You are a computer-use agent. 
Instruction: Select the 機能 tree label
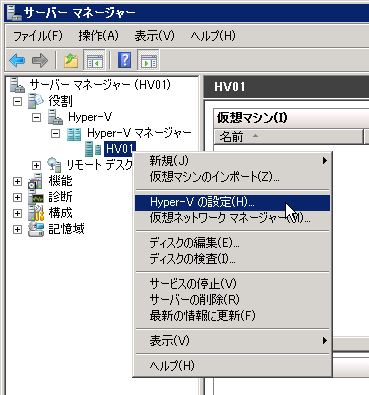click(x=60, y=181)
